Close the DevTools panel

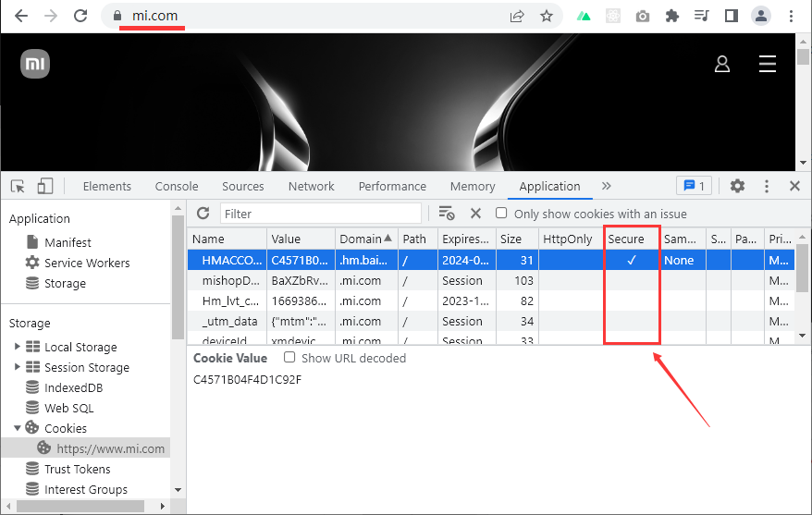(795, 186)
